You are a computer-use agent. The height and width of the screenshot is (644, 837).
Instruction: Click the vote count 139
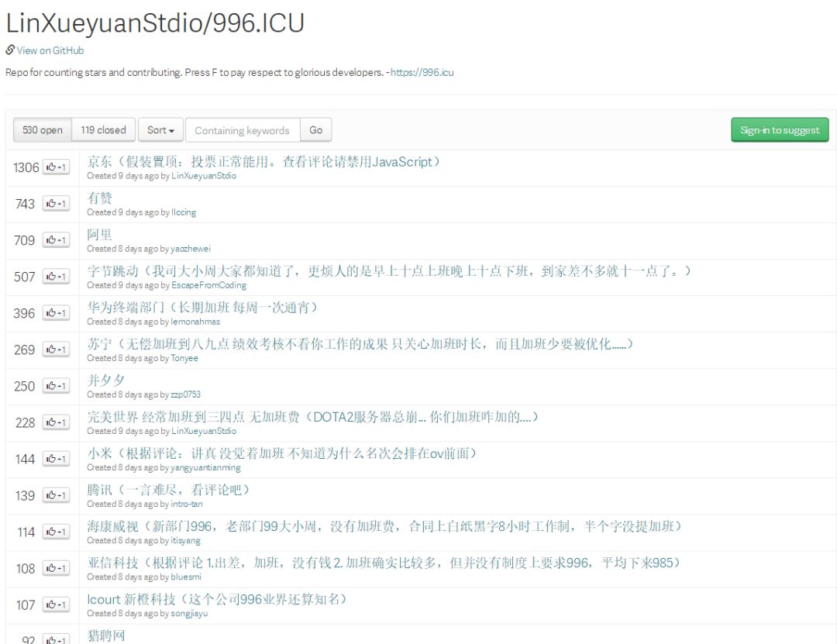click(25, 495)
